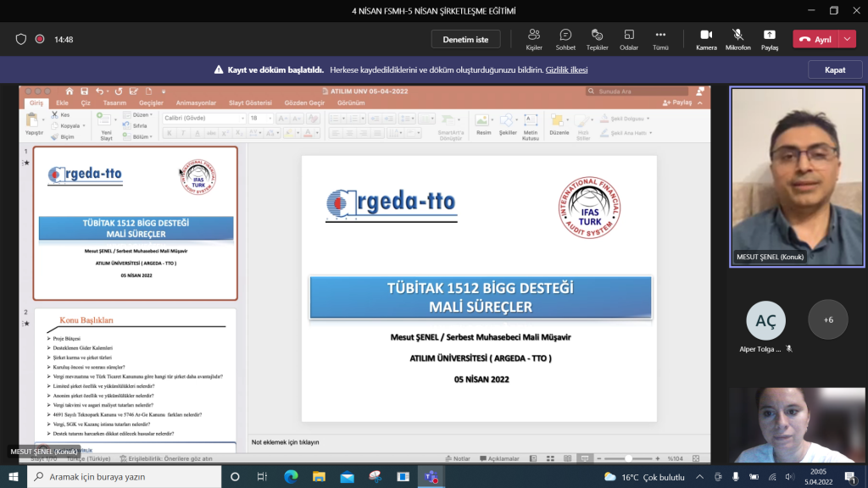Viewport: 868px width, 488px height.
Task: Expand the +6 more participants bubble
Action: (827, 319)
